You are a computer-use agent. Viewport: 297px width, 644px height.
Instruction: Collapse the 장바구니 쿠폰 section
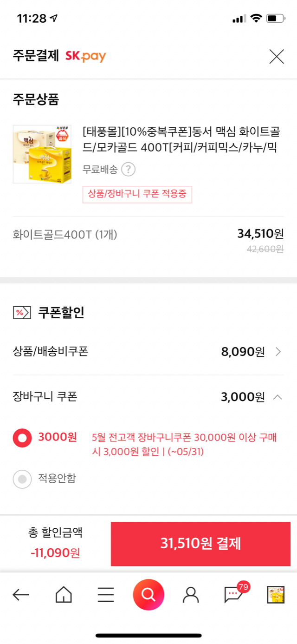(278, 397)
